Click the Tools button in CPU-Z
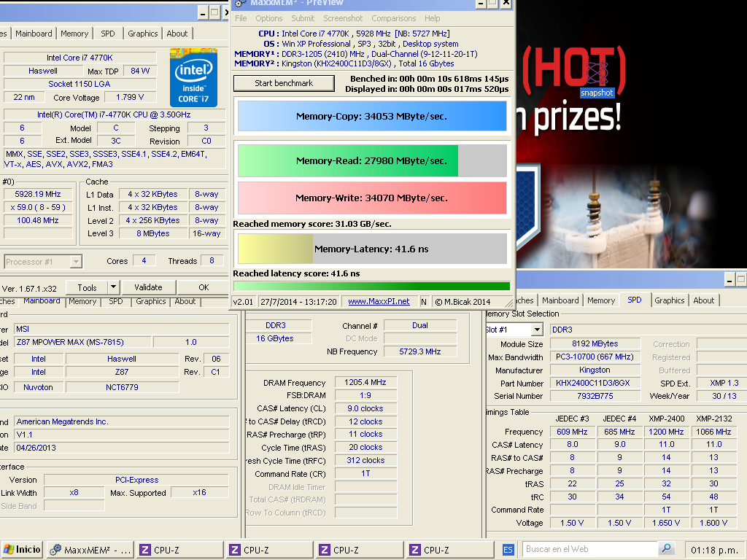 click(x=87, y=287)
